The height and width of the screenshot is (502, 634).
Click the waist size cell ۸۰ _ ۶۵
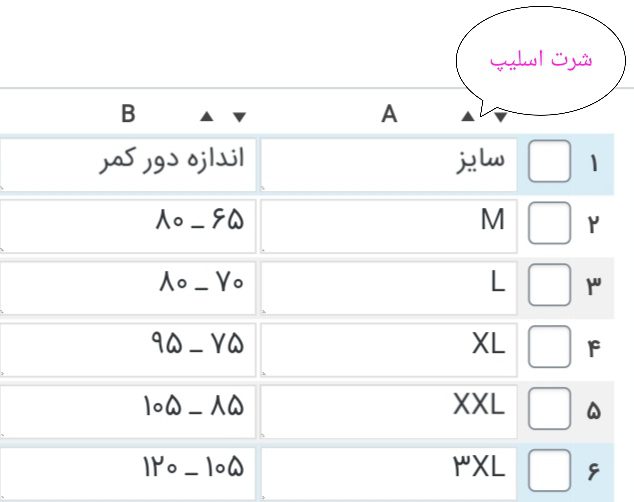(x=128, y=224)
